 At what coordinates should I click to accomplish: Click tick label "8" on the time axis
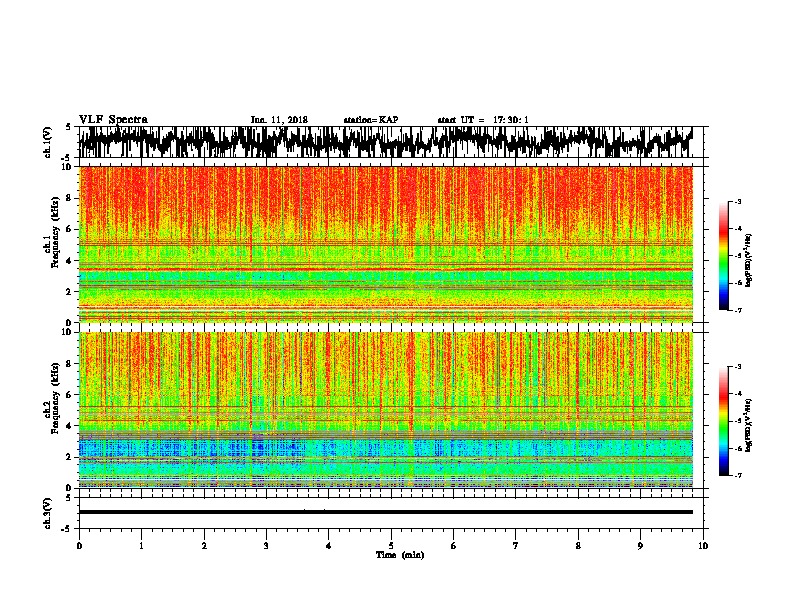[x=578, y=546]
